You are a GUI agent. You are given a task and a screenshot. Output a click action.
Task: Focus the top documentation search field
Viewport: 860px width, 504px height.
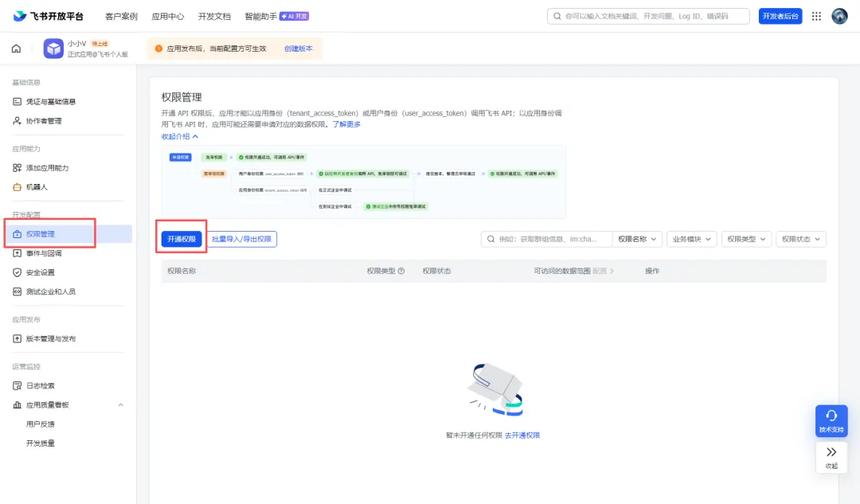pos(648,17)
